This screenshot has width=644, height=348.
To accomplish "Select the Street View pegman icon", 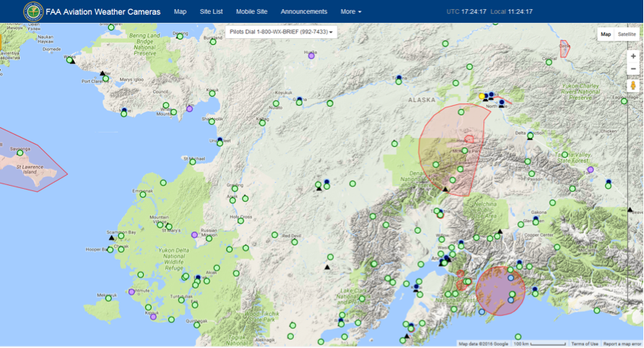I will (x=633, y=86).
